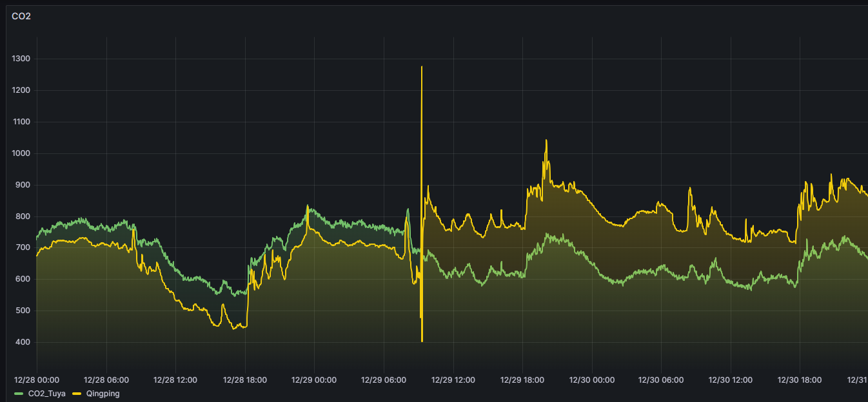
Task: Click the 12/28 12:00 time axis label
Action: [175, 380]
